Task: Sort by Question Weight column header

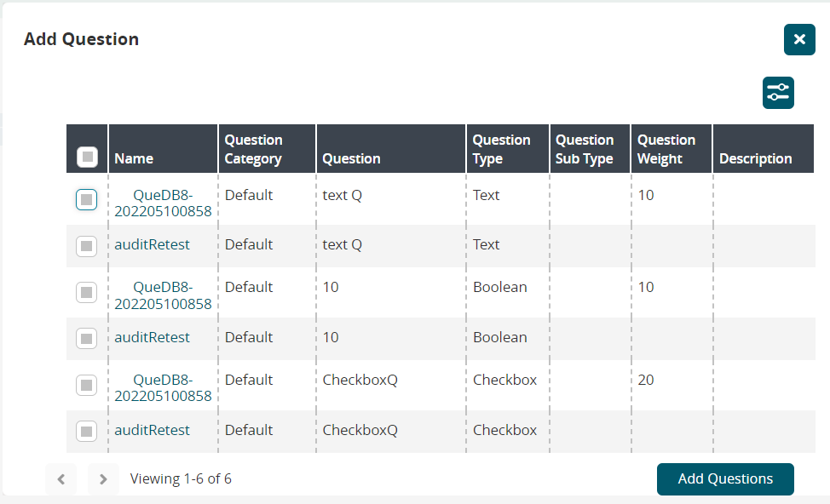Action: tap(666, 149)
